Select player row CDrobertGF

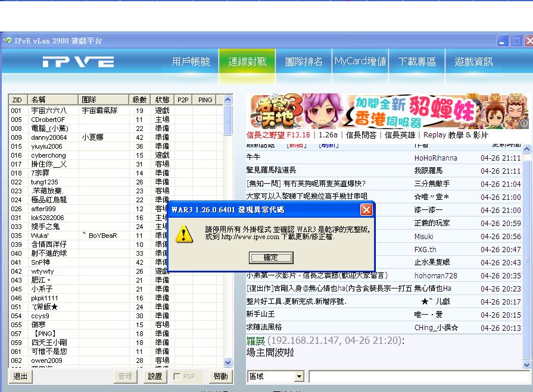pos(116,120)
